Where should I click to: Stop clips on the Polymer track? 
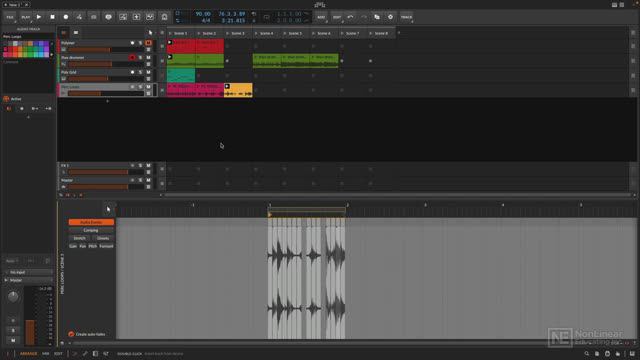click(162, 46)
